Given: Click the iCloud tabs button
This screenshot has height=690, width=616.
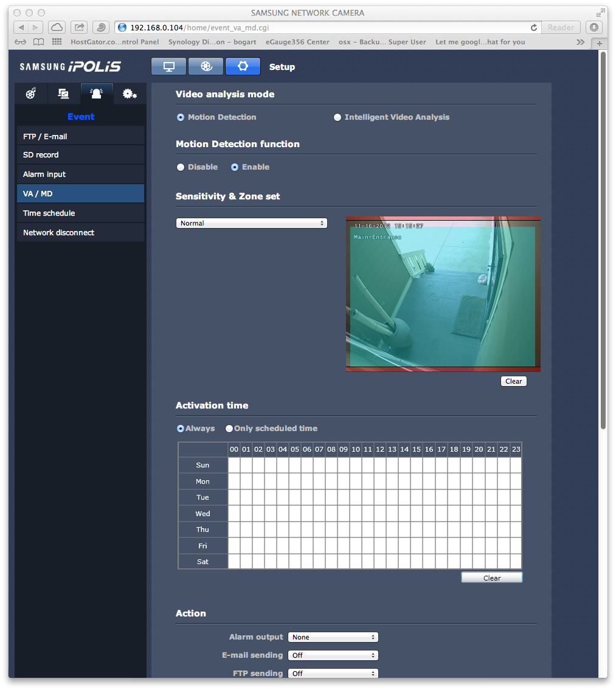Looking at the screenshot, I should point(57,27).
